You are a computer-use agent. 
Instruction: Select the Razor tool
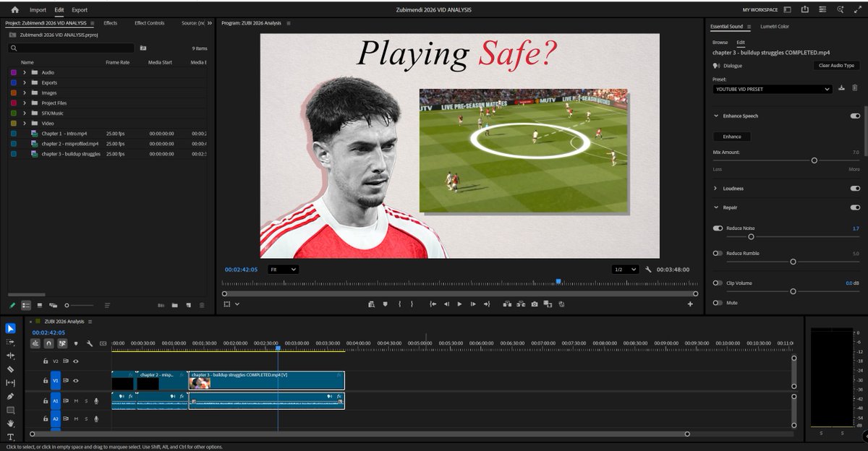click(x=10, y=369)
